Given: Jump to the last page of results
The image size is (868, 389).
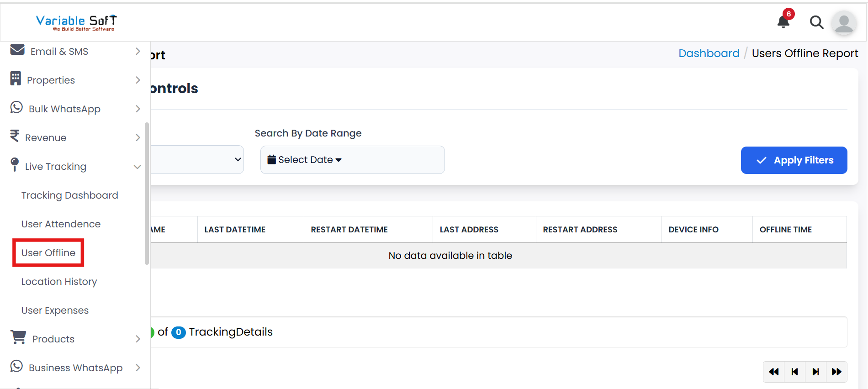Looking at the screenshot, I should click(836, 372).
